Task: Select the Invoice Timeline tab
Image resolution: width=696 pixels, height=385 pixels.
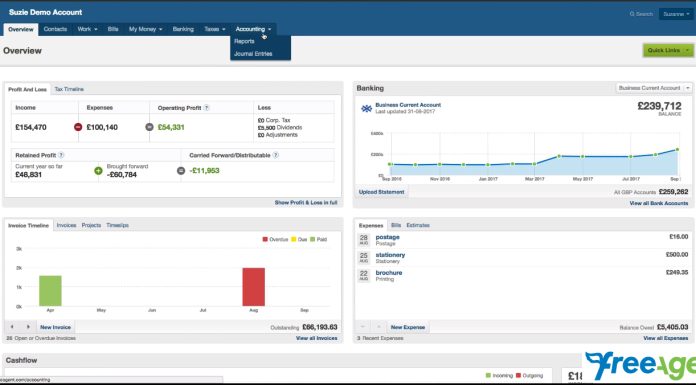Action: point(28,226)
